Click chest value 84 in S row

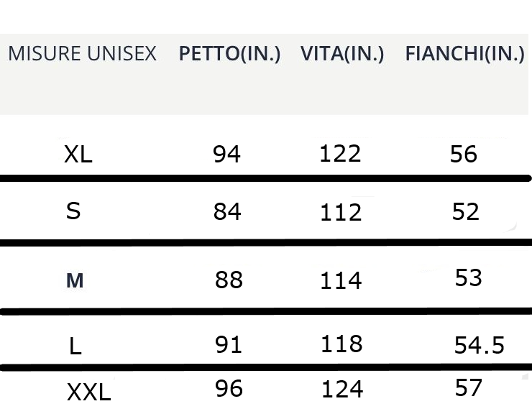point(227,212)
